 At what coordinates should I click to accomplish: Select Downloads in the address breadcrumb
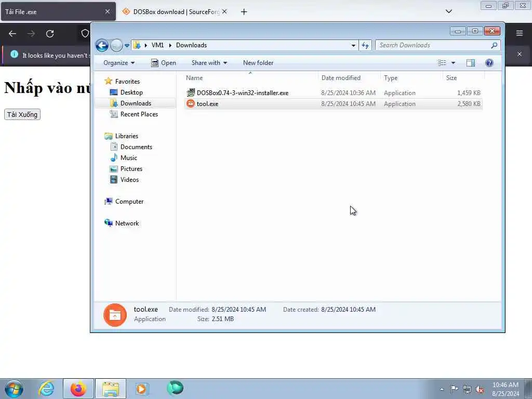(191, 45)
